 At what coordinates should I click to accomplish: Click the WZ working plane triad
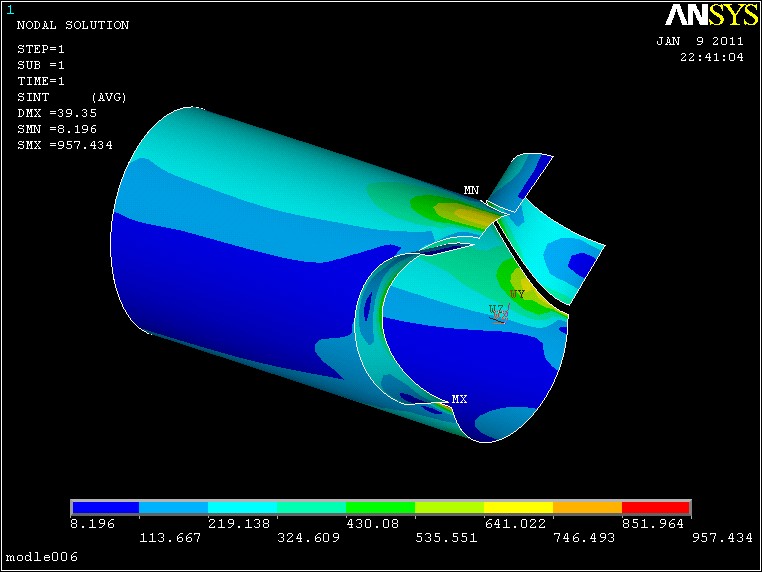pos(500,313)
